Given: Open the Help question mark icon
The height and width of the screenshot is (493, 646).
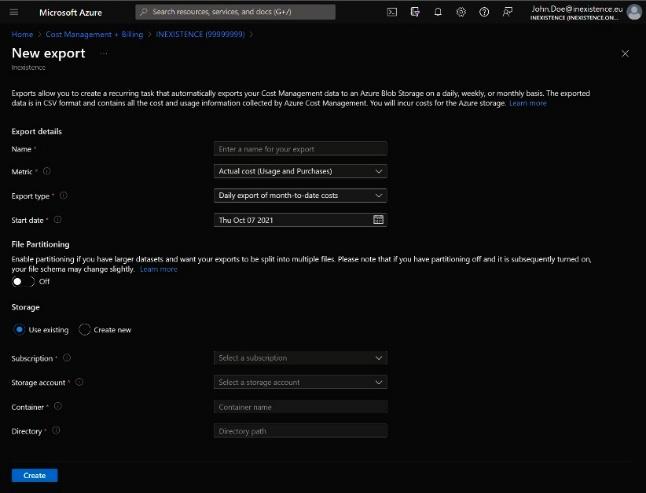Looking at the screenshot, I should pyautogui.click(x=484, y=12).
